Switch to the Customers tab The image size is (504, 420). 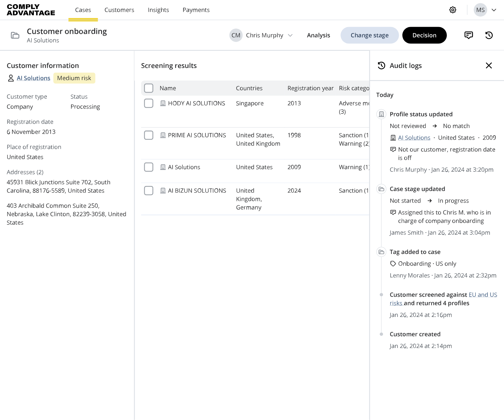(119, 10)
